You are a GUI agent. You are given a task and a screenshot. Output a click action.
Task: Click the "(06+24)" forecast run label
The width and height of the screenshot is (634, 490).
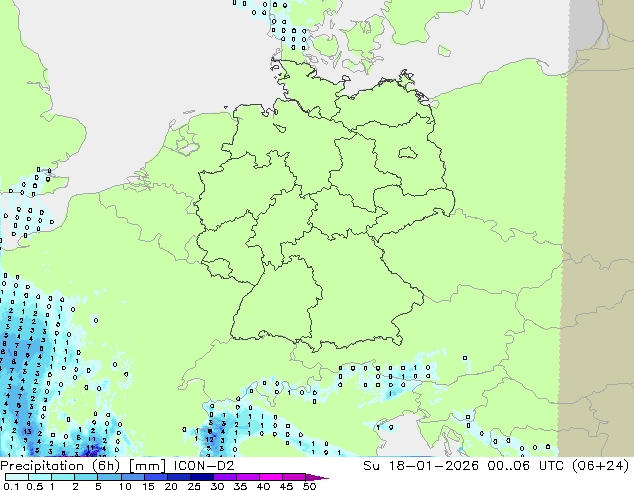(601, 465)
